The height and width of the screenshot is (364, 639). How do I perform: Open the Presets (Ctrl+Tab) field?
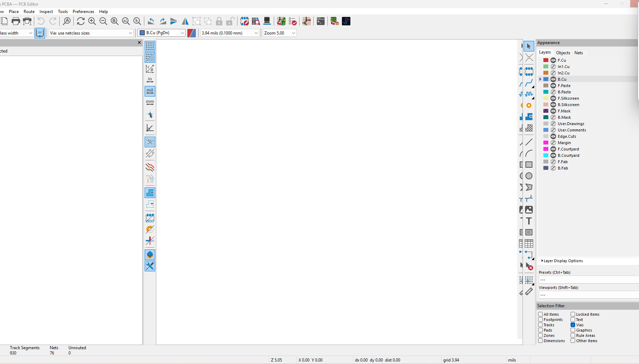589,280
